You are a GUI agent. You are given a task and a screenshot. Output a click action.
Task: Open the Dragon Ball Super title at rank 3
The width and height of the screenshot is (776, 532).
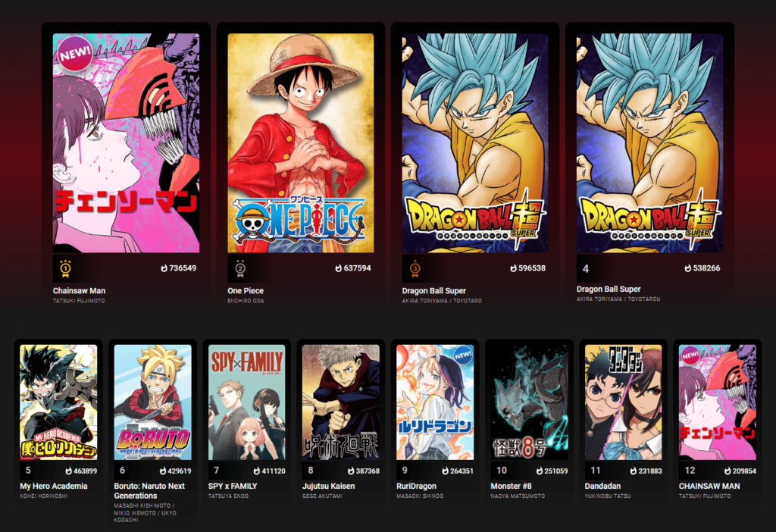click(x=434, y=291)
